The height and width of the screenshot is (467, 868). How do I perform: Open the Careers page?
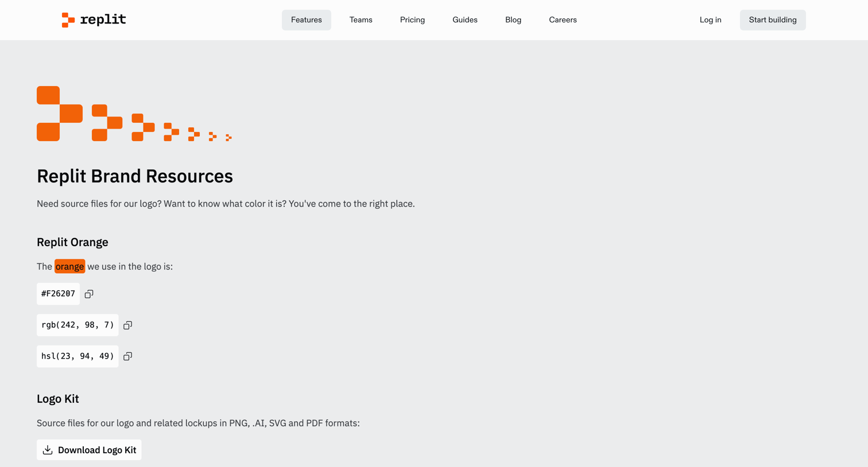pyautogui.click(x=563, y=20)
